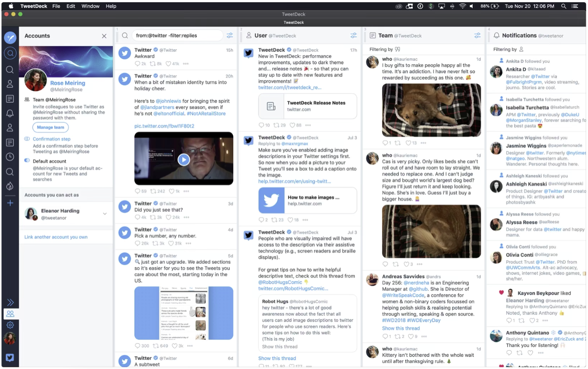Expand the sidebar with double-chevron icon
This screenshot has width=588, height=369.
10,303
